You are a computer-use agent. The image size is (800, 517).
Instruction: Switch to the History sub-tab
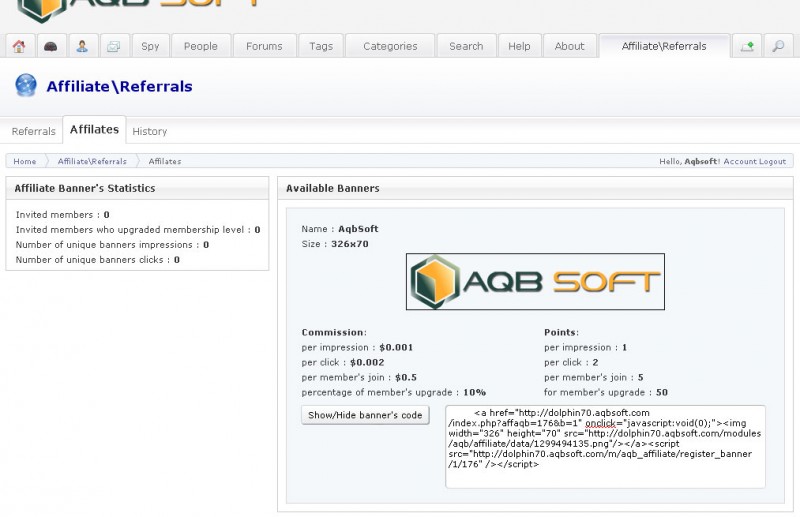[x=149, y=131]
